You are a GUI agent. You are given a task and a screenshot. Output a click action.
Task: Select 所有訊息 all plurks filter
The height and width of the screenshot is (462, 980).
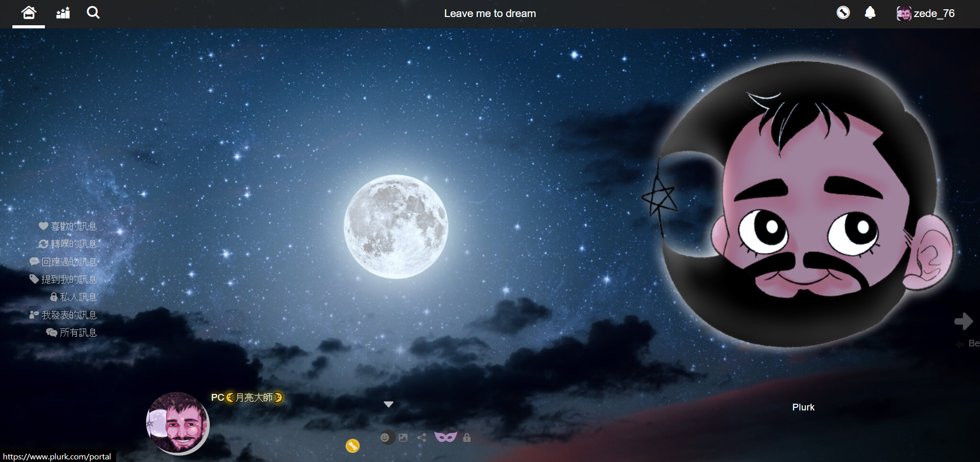[72, 333]
